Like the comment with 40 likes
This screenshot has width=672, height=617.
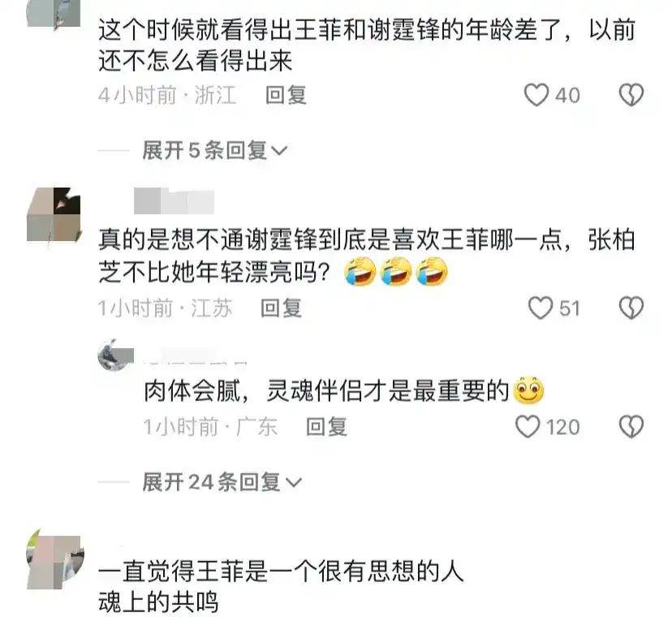point(536,95)
